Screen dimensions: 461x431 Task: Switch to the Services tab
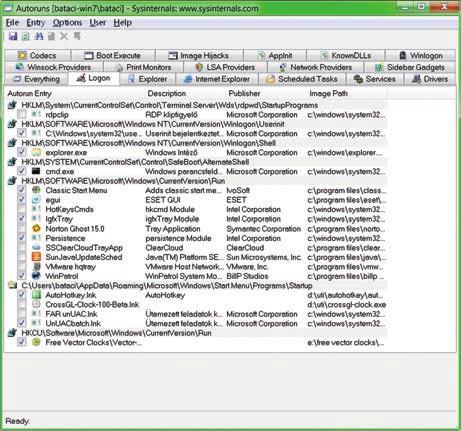point(375,79)
